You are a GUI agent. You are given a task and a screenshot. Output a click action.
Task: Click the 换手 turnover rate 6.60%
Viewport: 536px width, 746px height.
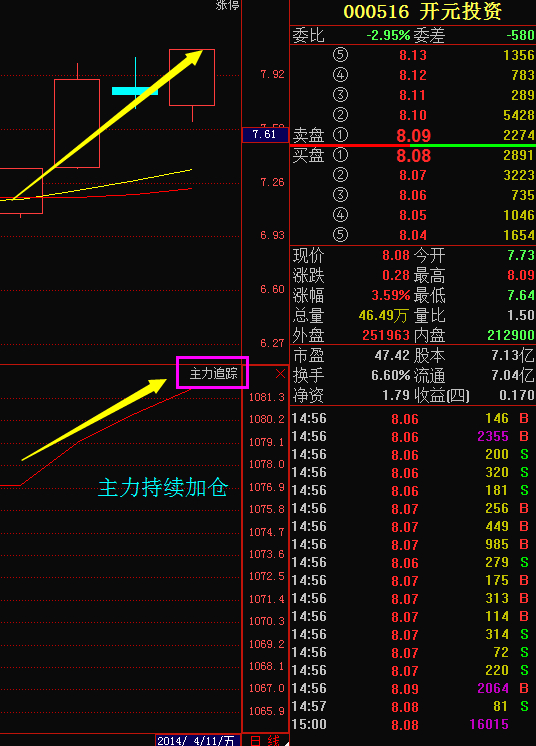pos(390,375)
